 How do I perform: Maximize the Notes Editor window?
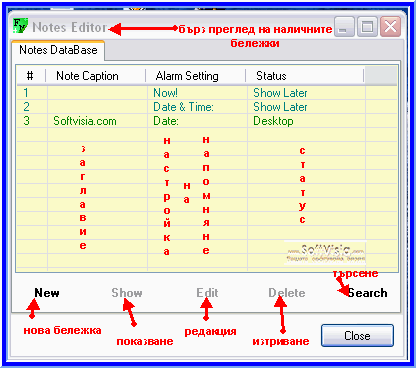click(367, 26)
